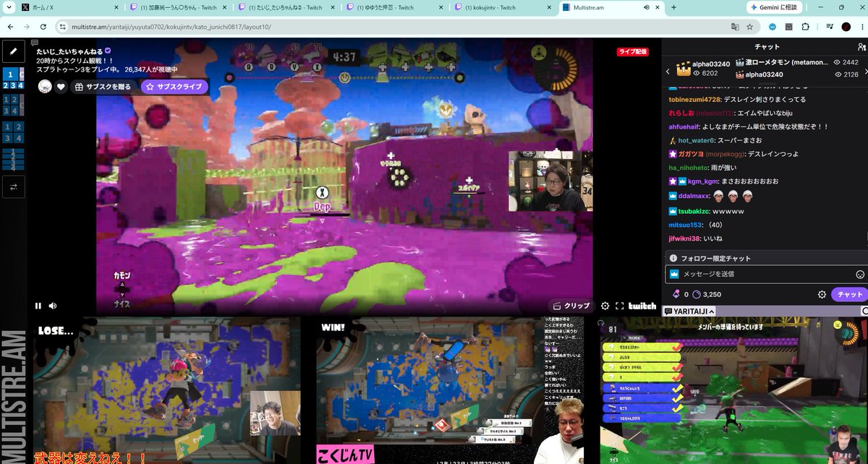
Task: Click the bottom-left LOSE stream thumbnail
Action: click(x=167, y=390)
